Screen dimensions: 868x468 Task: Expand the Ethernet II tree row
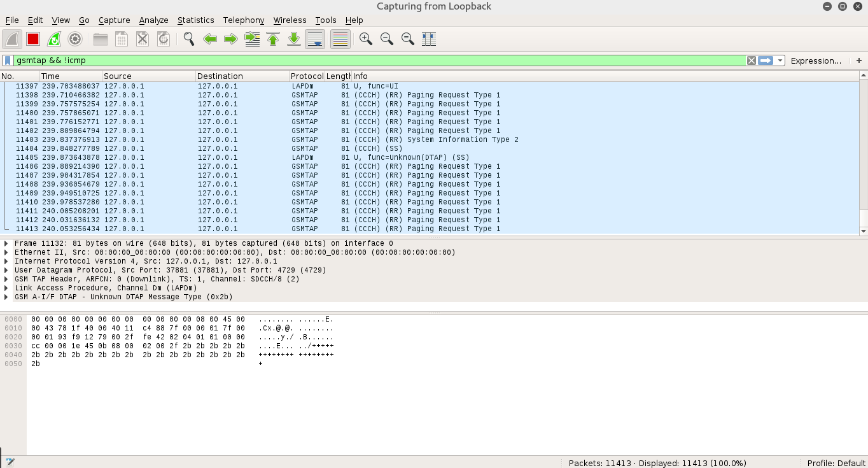[6, 252]
